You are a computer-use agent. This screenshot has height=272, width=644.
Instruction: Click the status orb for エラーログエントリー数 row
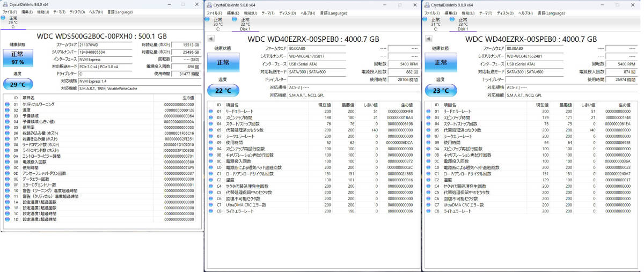(x=7, y=185)
